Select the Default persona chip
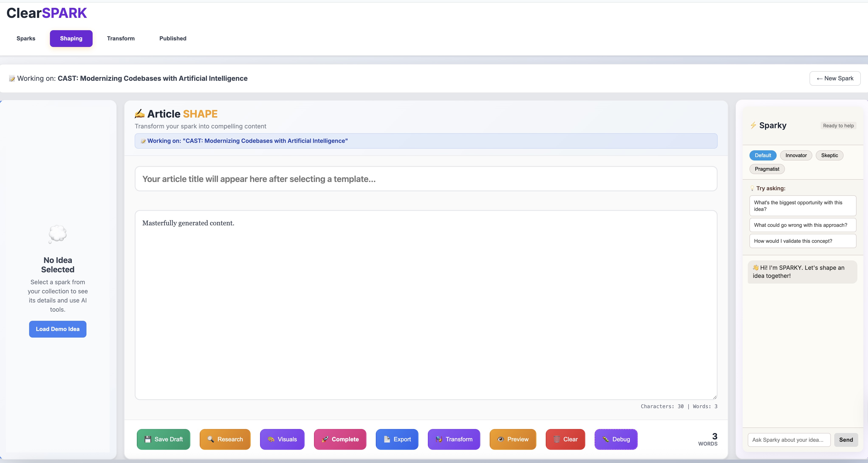The height and width of the screenshot is (463, 868). point(763,155)
